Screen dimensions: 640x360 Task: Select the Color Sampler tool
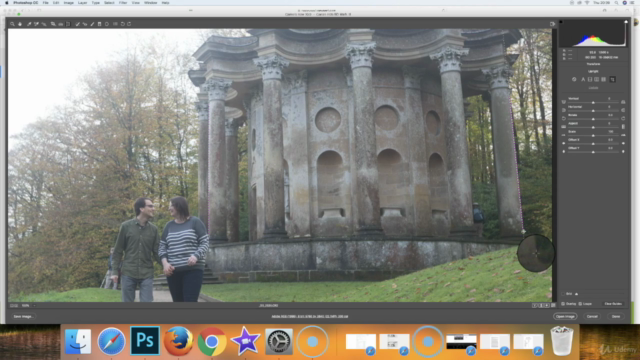pyautogui.click(x=36, y=24)
